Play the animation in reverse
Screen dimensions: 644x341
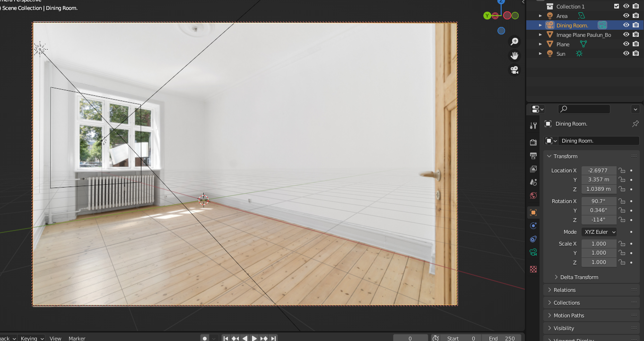244,338
